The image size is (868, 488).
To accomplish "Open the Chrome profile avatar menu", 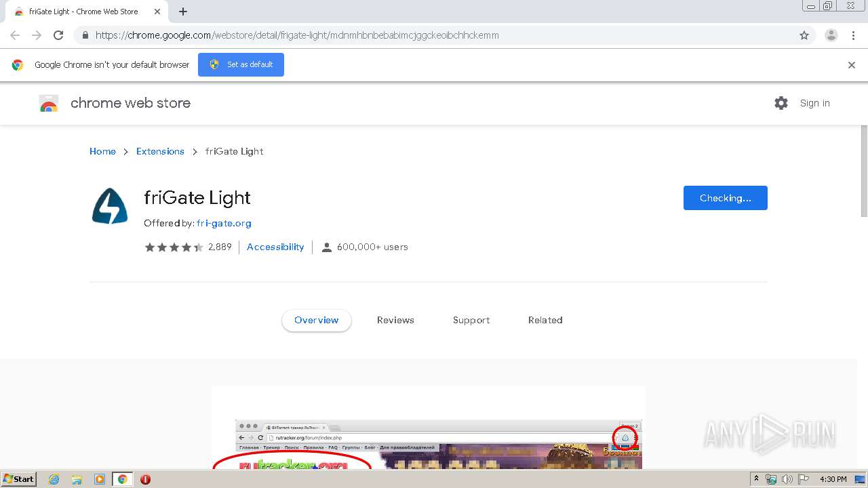I will (x=831, y=35).
